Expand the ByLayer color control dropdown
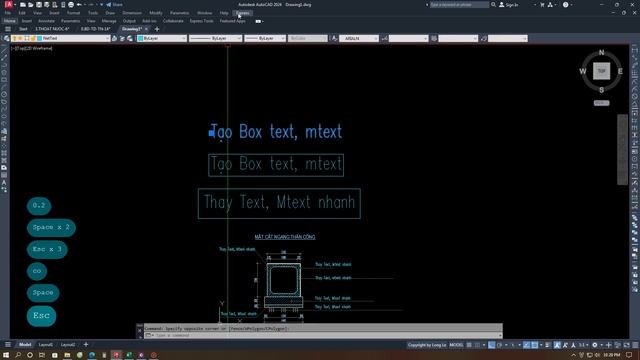This screenshot has width=640, height=360. click(x=184, y=38)
